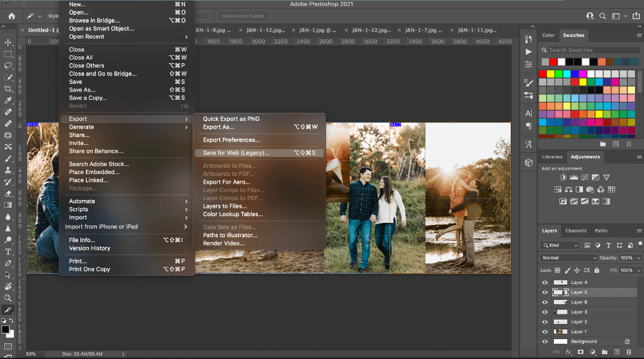The height and width of the screenshot is (359, 644).
Task: Select the Gradient tool
Action: [x=8, y=205]
